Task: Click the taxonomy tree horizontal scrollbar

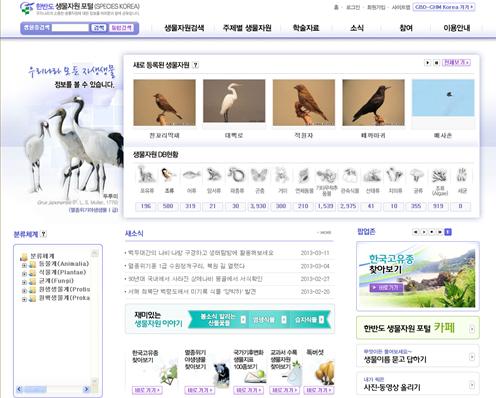Action: [53, 389]
